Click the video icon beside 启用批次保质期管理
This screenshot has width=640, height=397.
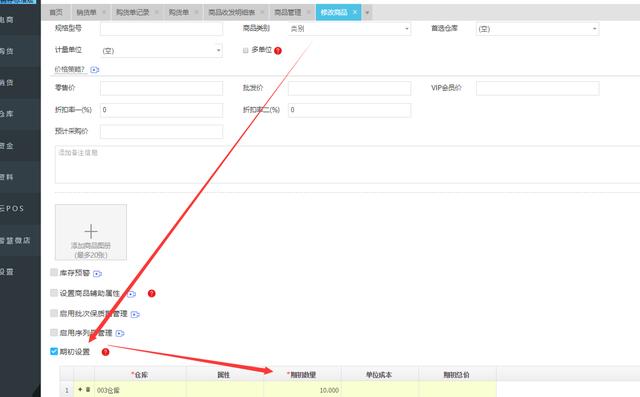tap(135, 314)
